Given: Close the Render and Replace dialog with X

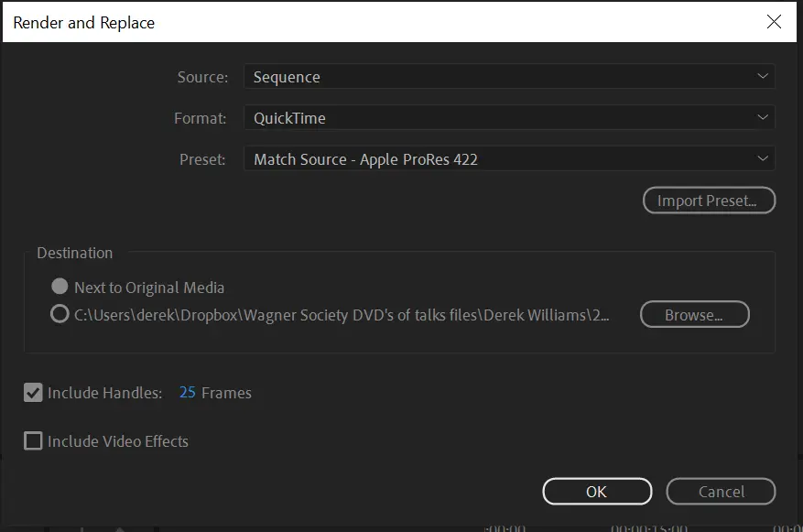Looking at the screenshot, I should [x=774, y=22].
